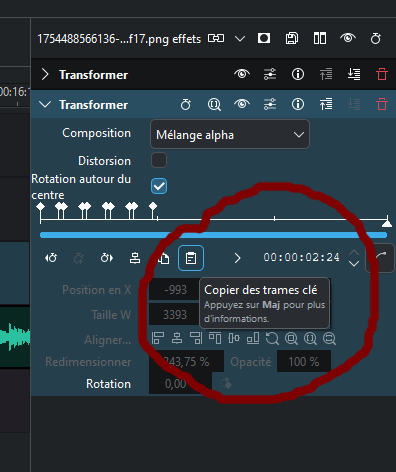This screenshot has width=396, height=472.
Task: Enable the Distorsion checkbox
Action: (x=159, y=160)
